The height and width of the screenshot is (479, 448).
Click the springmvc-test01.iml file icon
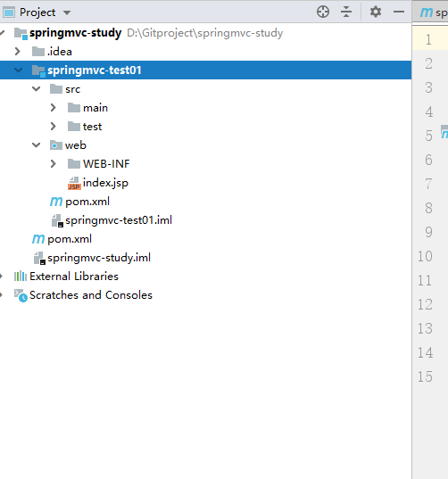point(57,220)
